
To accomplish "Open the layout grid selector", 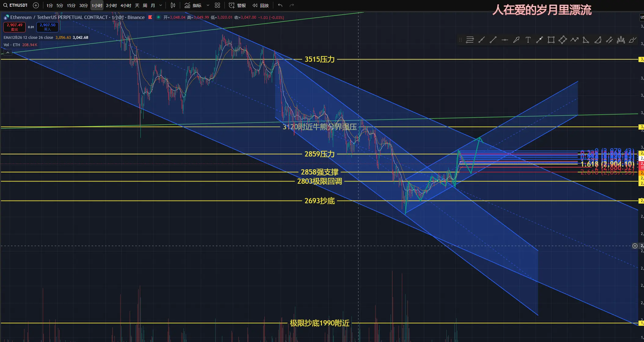I will tap(217, 5).
